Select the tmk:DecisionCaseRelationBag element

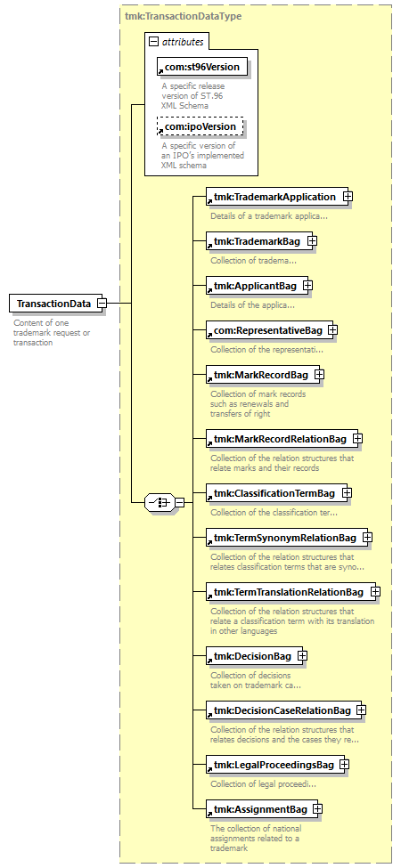pos(281,710)
